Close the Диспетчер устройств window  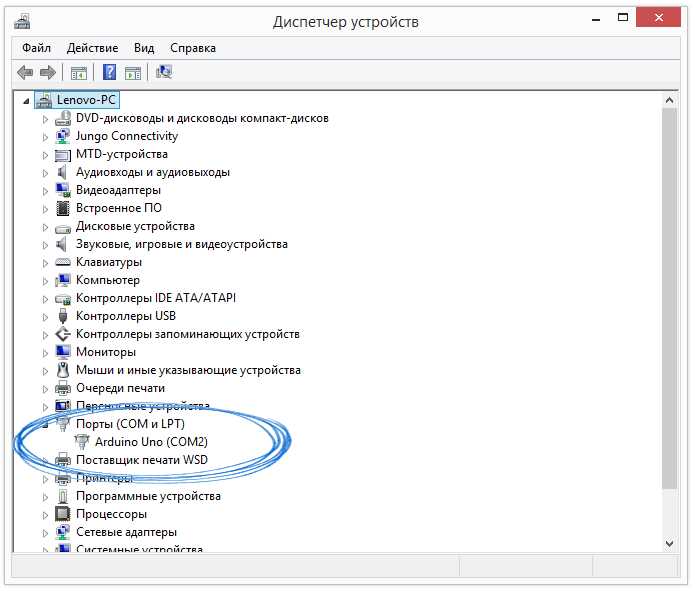click(658, 18)
